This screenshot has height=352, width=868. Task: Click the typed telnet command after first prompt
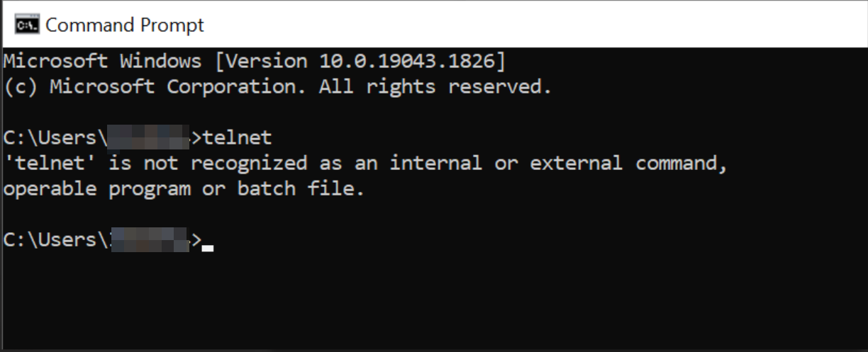[x=238, y=137]
